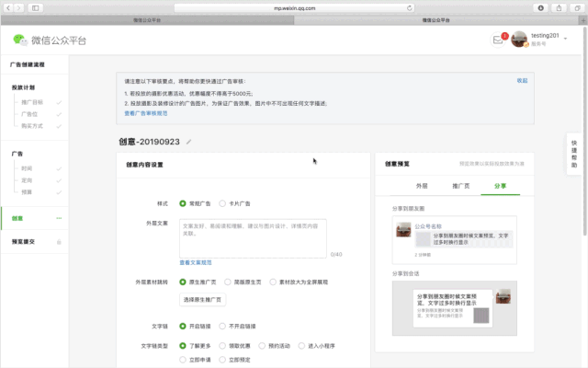Screen dimensions: 588x368
Task: Click the Safari address bar mp.weixin.qq.com
Action: click(x=294, y=8)
